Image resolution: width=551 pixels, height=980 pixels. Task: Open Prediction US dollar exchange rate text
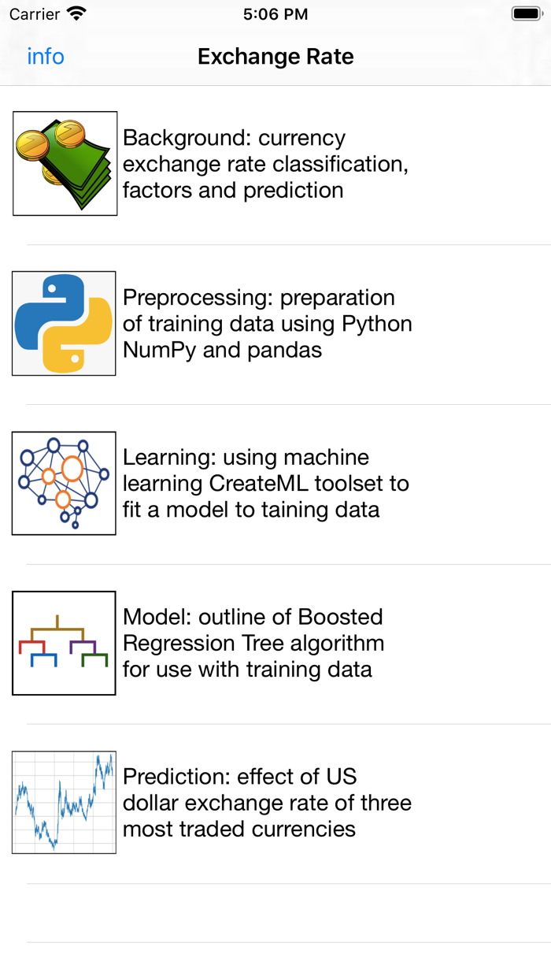click(x=267, y=803)
